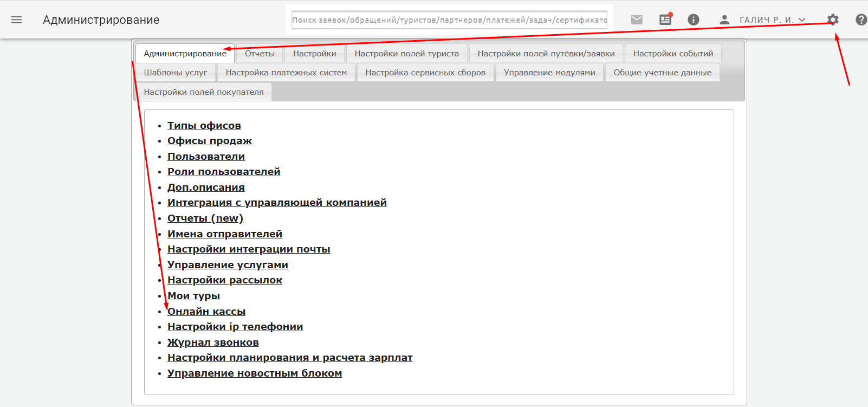
Task: Open the Общие учетные данные tab
Action: point(663,73)
